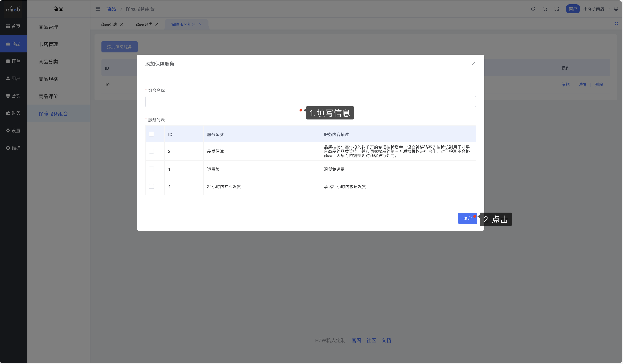Collapse sidebar with the menu fold icon
This screenshot has width=623, height=364.
pyautogui.click(x=98, y=9)
